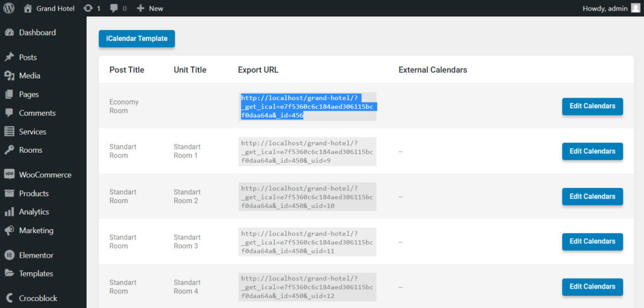Click the Analytics bar chart icon
Screen dimensions: 644x308
pyautogui.click(x=9, y=212)
